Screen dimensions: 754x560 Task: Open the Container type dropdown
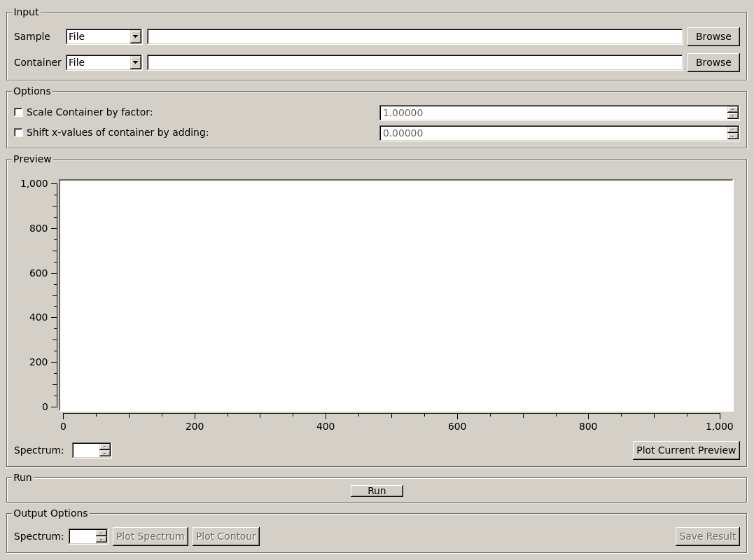pyautogui.click(x=104, y=62)
